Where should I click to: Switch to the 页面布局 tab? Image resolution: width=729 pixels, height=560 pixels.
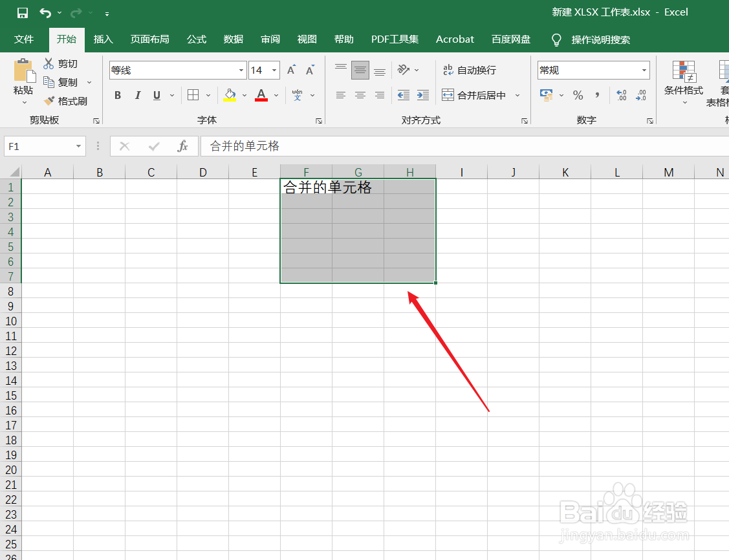pyautogui.click(x=149, y=39)
